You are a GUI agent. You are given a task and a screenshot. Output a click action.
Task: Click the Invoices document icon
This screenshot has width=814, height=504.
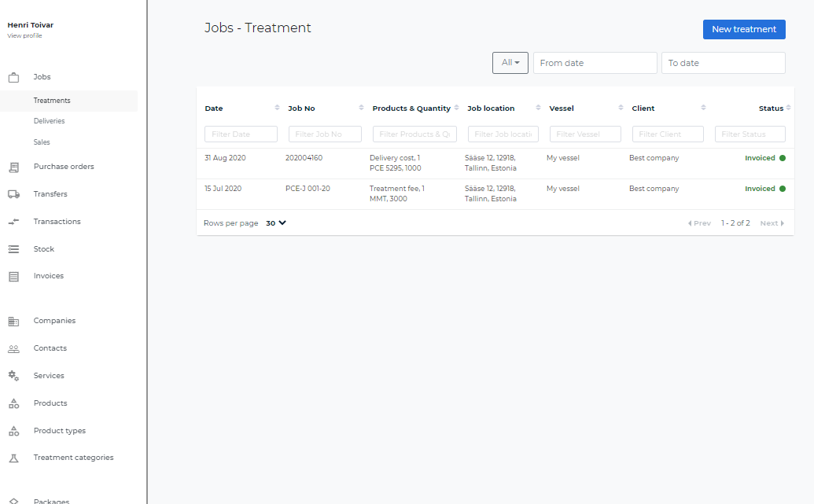coord(14,277)
